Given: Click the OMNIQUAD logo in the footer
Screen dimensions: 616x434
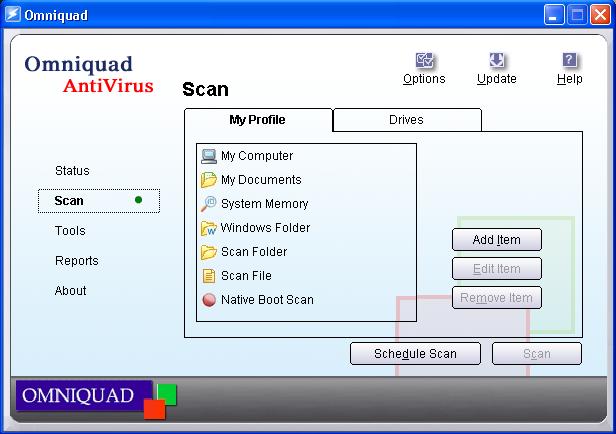Looking at the screenshot, I should pos(96,399).
